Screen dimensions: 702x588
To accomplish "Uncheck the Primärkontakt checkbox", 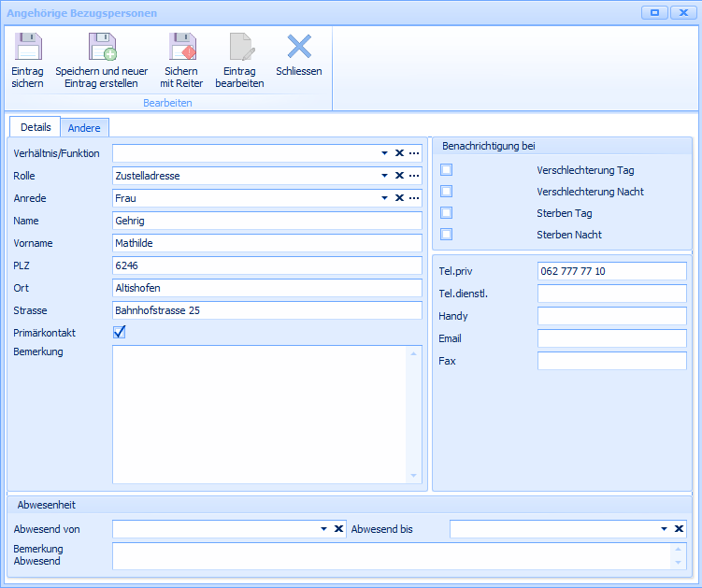I will point(119,332).
